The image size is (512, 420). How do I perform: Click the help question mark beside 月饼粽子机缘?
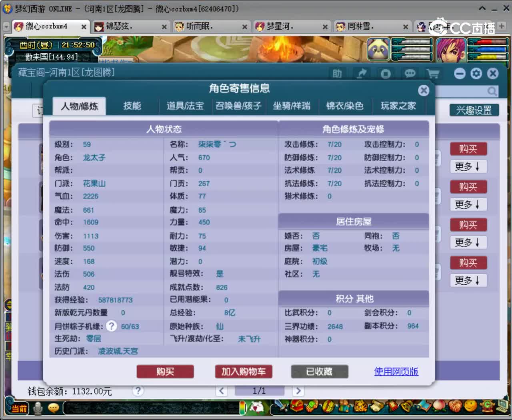pyautogui.click(x=112, y=326)
